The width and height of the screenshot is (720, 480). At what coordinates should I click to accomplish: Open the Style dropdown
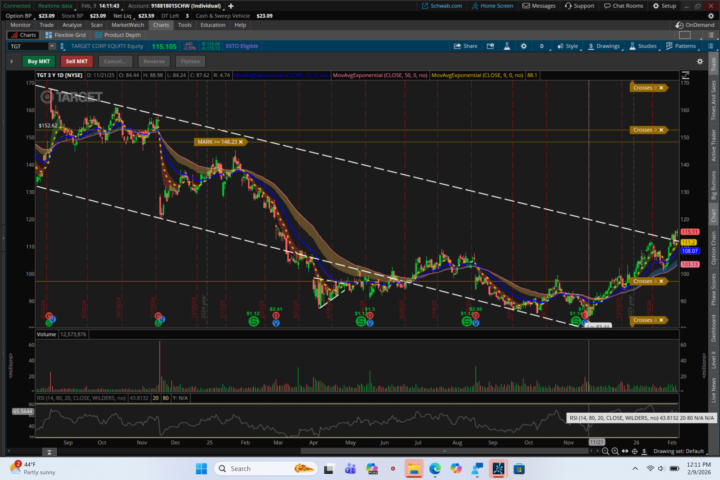(568, 46)
